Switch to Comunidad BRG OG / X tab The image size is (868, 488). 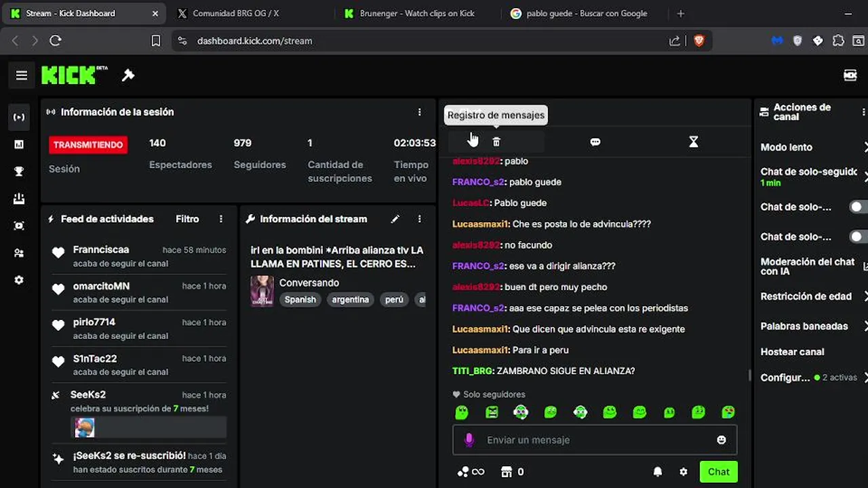235,13
